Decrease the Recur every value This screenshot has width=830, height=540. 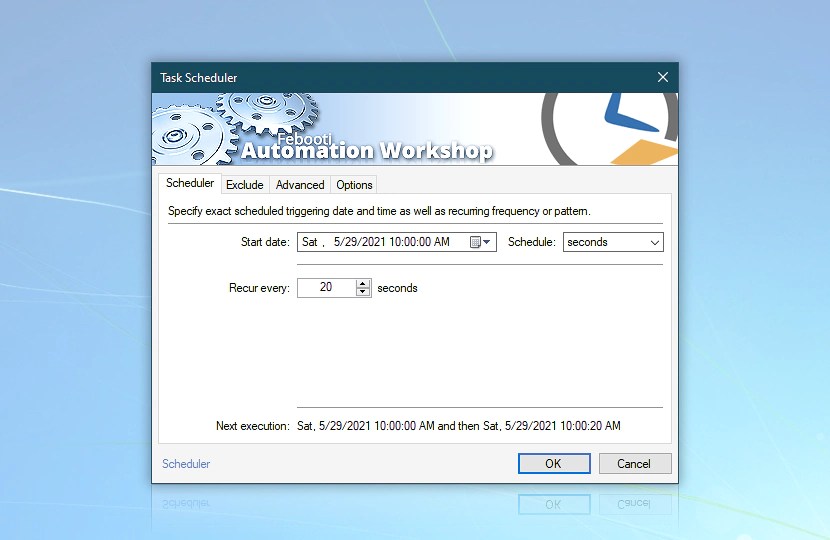[x=363, y=292]
